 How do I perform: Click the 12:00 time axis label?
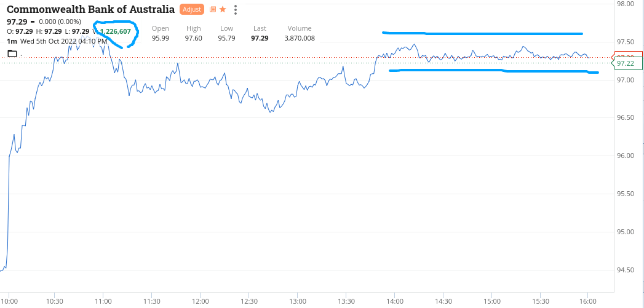click(201, 301)
